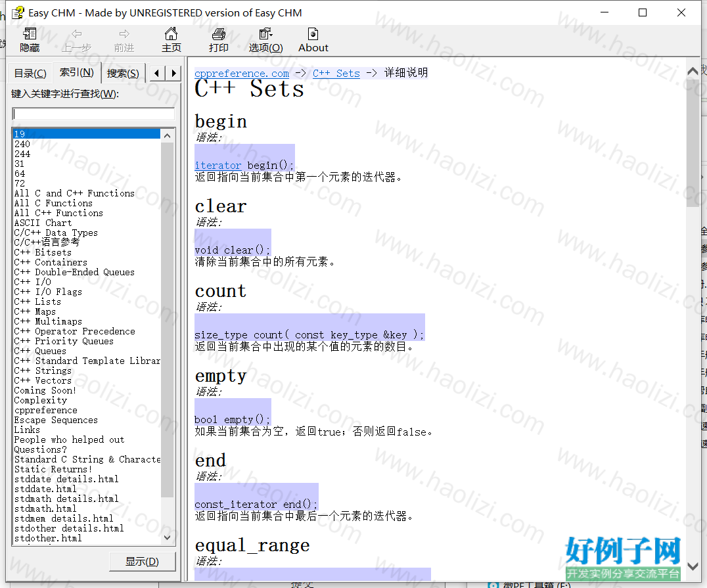Select 'Standard C String & Character' entry

(87, 459)
